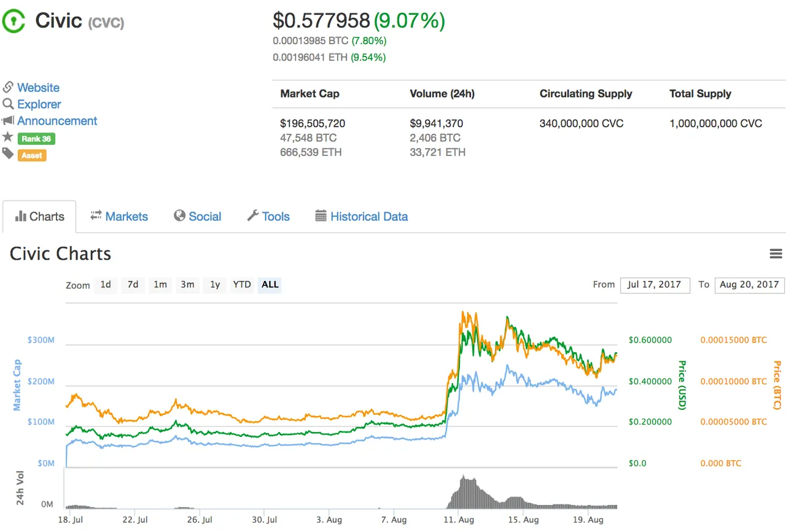
Task: Click the Asset badge
Action: click(x=32, y=155)
